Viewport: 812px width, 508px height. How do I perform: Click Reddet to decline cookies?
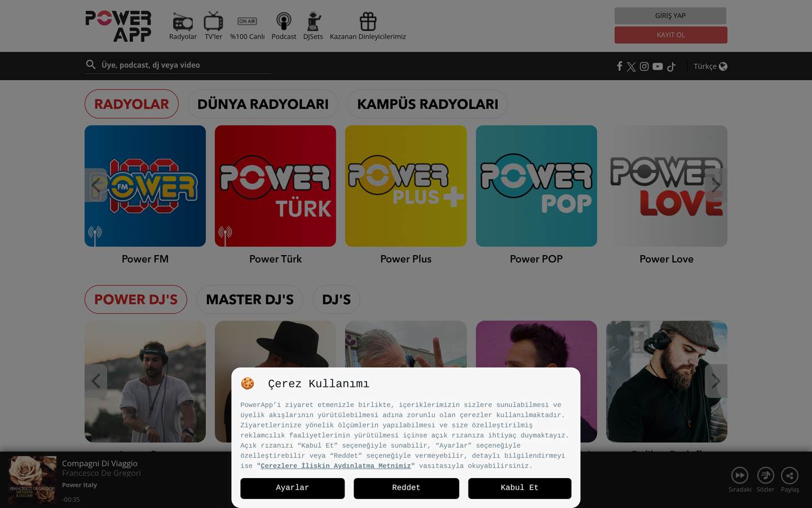click(x=406, y=488)
